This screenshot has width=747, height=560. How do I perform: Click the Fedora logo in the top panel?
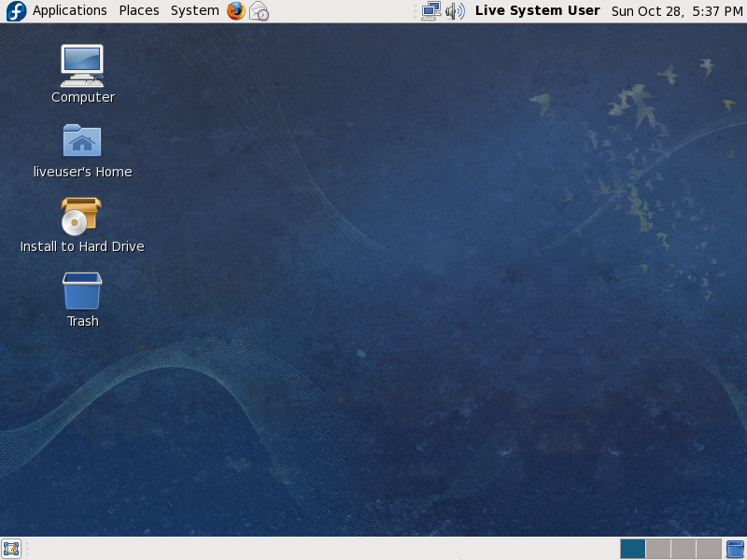[x=15, y=11]
